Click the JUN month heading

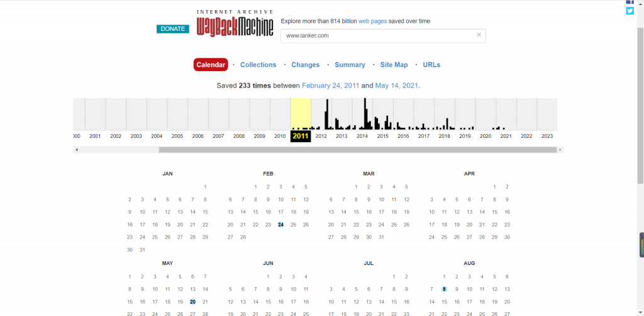point(268,263)
